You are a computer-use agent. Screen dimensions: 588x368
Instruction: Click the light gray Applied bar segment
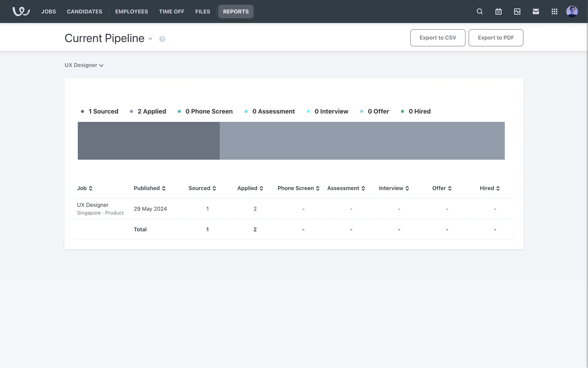pos(362,141)
